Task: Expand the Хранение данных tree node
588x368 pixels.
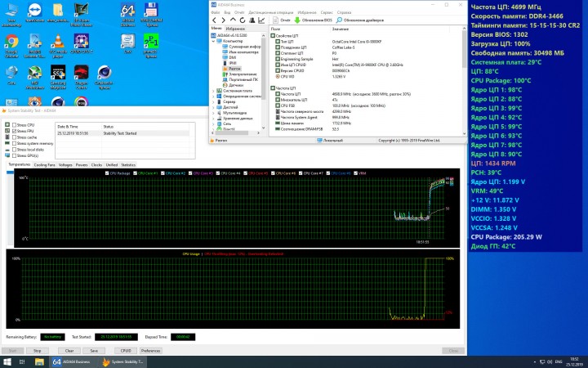Action: 213,118
